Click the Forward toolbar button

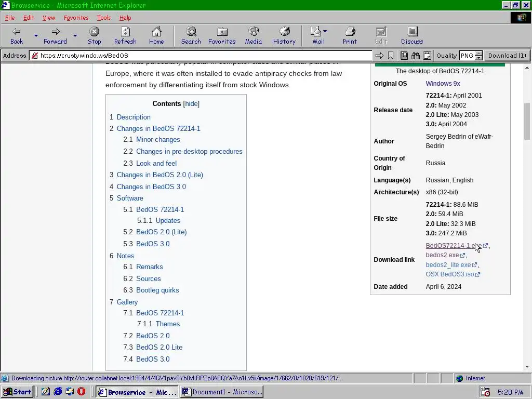click(55, 36)
